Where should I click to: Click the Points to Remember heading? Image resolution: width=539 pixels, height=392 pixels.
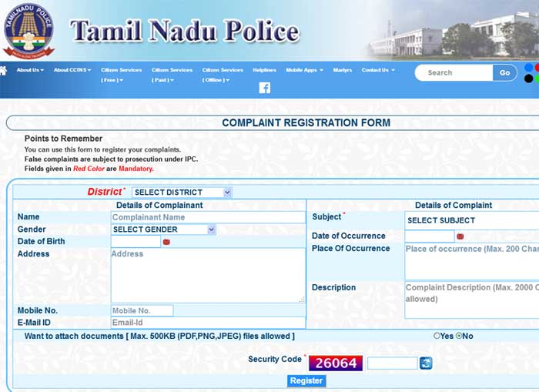pos(63,139)
